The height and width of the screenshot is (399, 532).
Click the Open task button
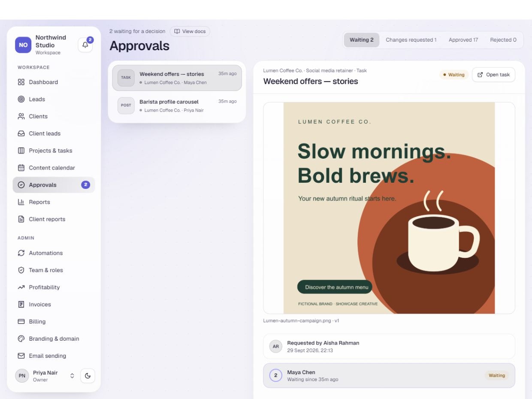coord(493,75)
